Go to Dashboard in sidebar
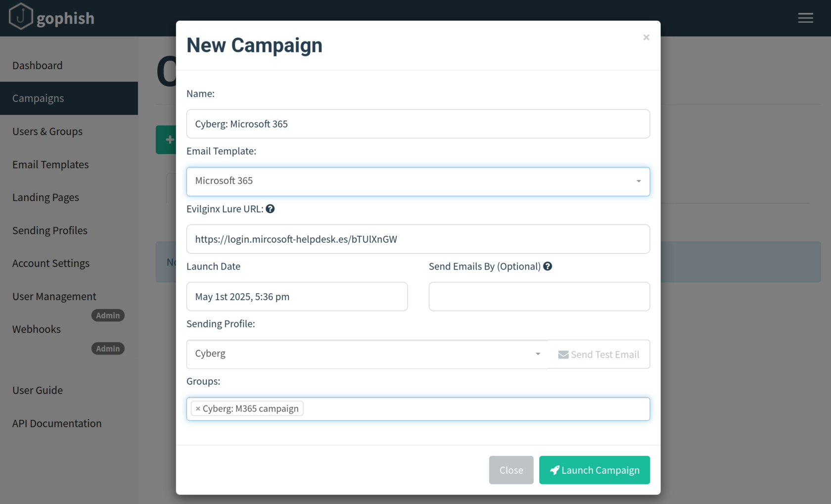 pyautogui.click(x=38, y=65)
